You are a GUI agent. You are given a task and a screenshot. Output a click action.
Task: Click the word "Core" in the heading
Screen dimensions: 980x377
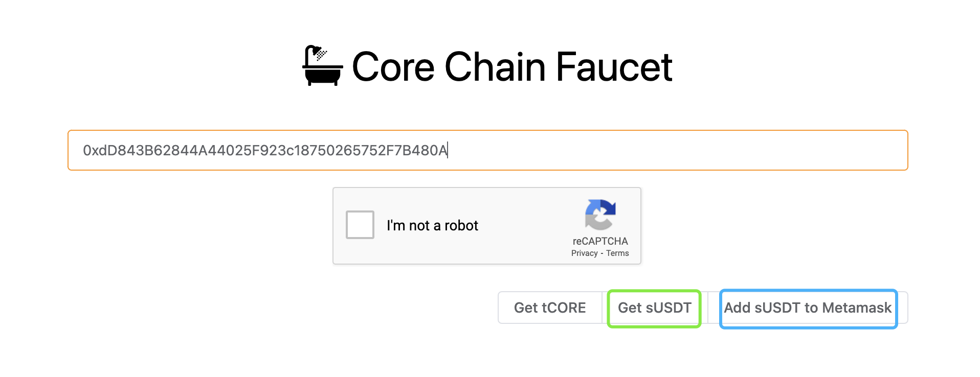coord(393,67)
